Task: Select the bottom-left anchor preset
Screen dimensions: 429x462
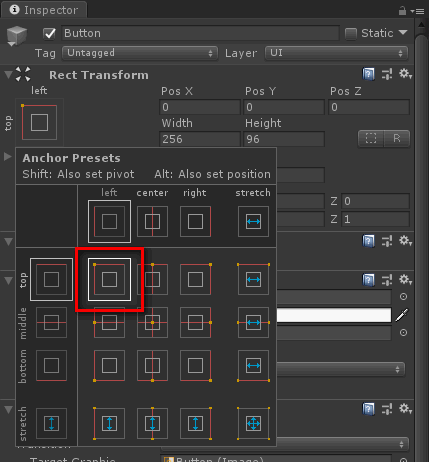Action: pyautogui.click(x=109, y=365)
